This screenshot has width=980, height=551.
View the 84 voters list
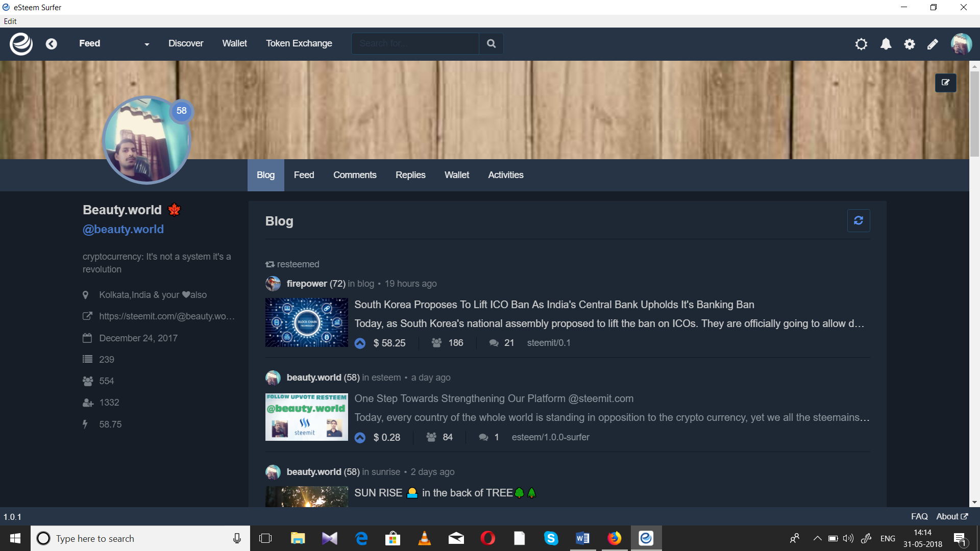coord(439,438)
